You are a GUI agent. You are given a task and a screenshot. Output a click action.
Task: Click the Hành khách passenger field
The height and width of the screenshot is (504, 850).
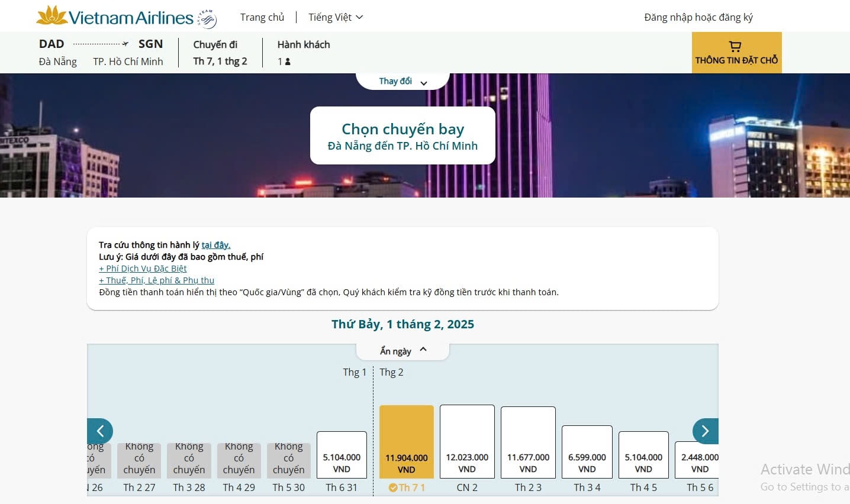[304, 53]
